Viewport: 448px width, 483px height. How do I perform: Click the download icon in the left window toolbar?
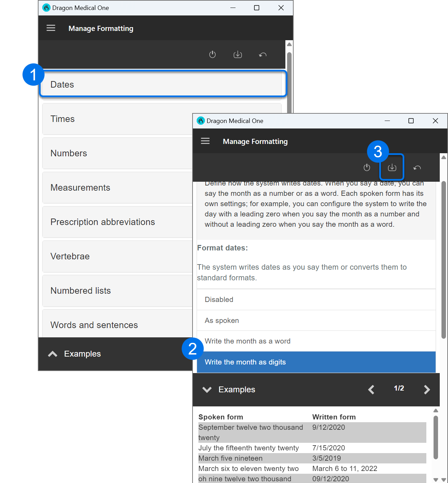238,54
